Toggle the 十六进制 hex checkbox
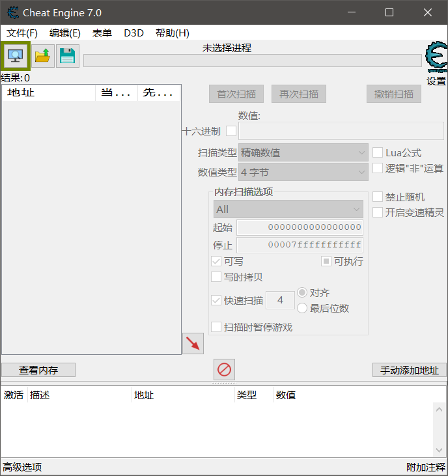Screen dimensions: 448x476 click(231, 131)
